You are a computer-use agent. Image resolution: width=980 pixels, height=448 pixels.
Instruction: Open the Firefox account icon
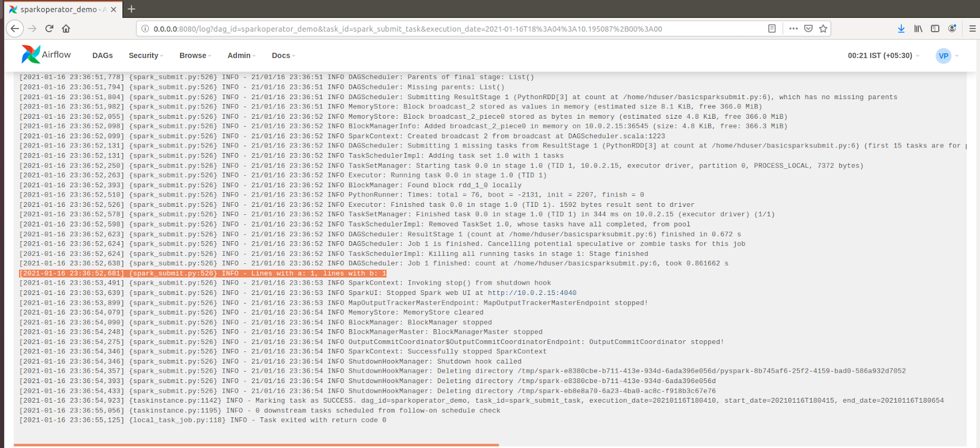click(952, 28)
